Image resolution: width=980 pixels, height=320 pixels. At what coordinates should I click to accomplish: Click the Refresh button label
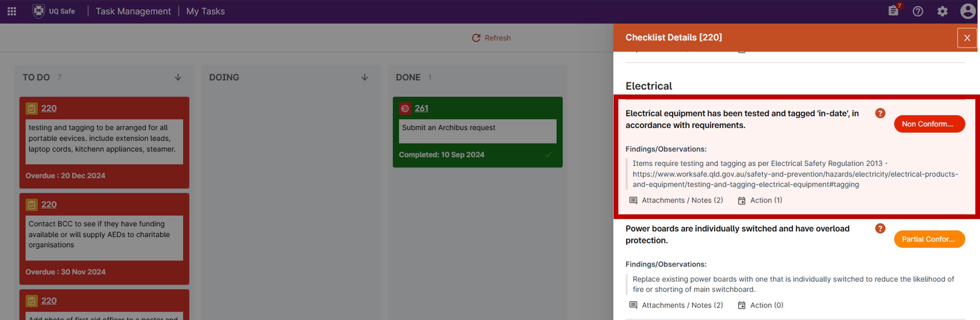click(498, 38)
